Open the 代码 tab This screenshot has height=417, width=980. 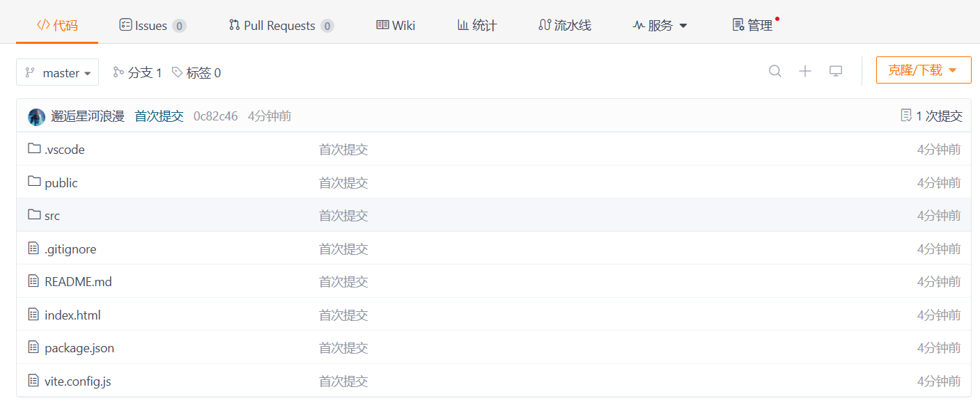click(x=57, y=26)
